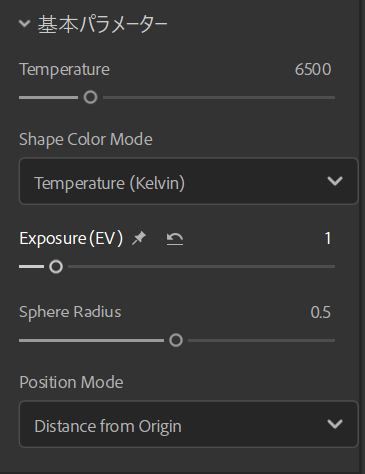Click the chevron arrow of Distance from Origin box
365x474 pixels.
pos(335,424)
